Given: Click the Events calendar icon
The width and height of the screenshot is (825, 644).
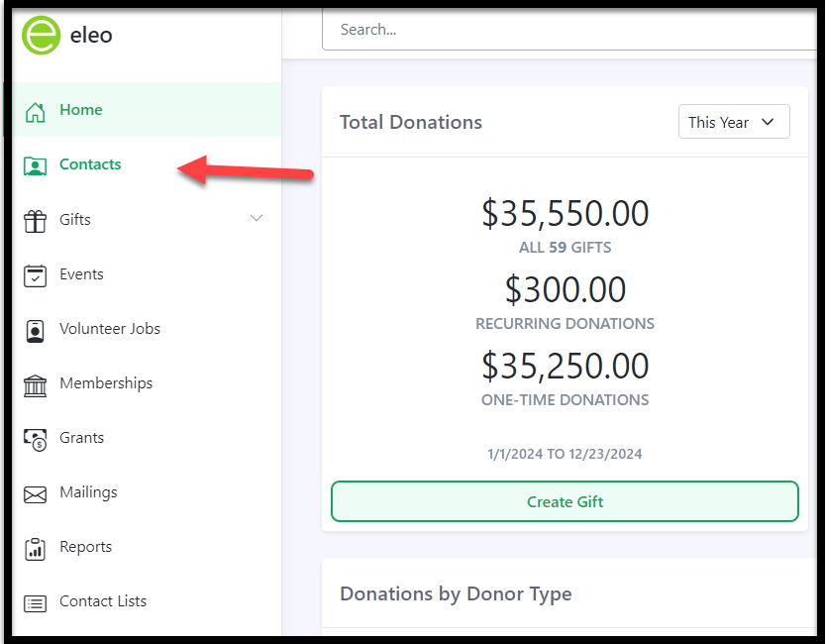Looking at the screenshot, I should pyautogui.click(x=36, y=275).
